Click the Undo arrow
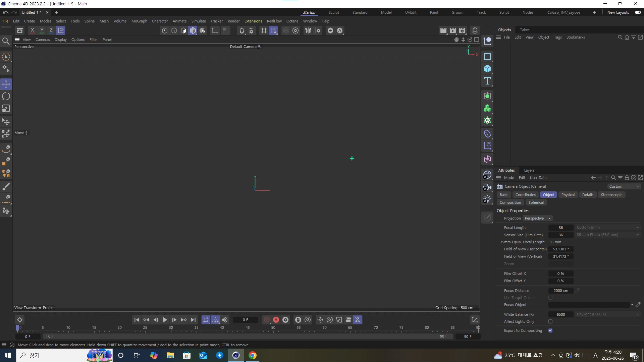 pyautogui.click(x=5, y=12)
